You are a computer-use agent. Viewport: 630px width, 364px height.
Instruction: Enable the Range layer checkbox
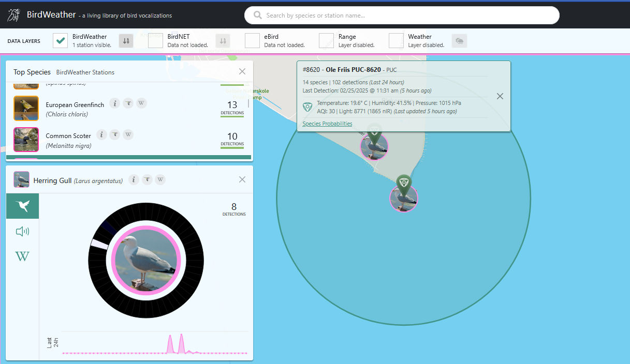coord(327,41)
